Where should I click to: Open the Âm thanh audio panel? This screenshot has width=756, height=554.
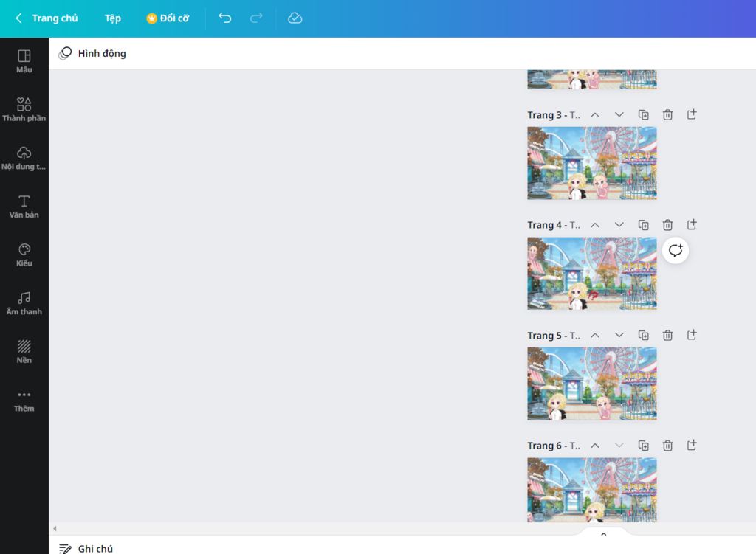[24, 303]
